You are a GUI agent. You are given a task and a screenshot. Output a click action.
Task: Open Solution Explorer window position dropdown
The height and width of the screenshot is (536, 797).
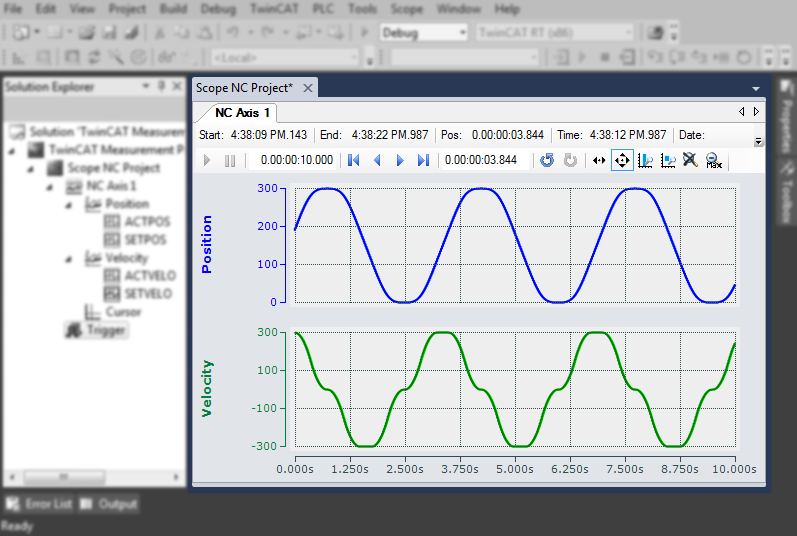(145, 86)
